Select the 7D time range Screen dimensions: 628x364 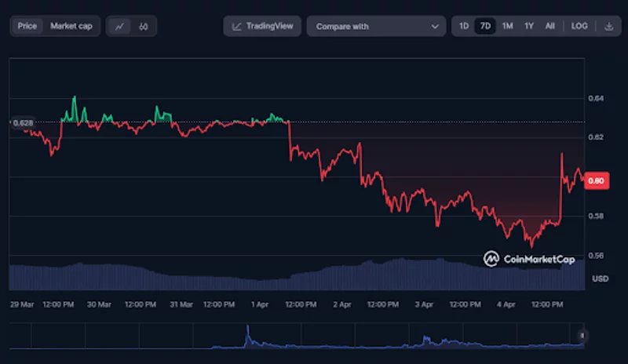(485, 26)
